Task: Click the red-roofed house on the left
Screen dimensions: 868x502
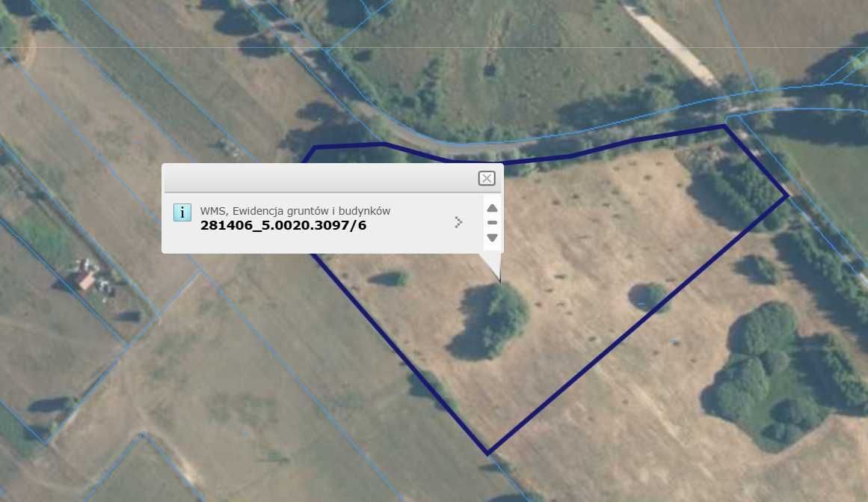Action: coord(85,279)
